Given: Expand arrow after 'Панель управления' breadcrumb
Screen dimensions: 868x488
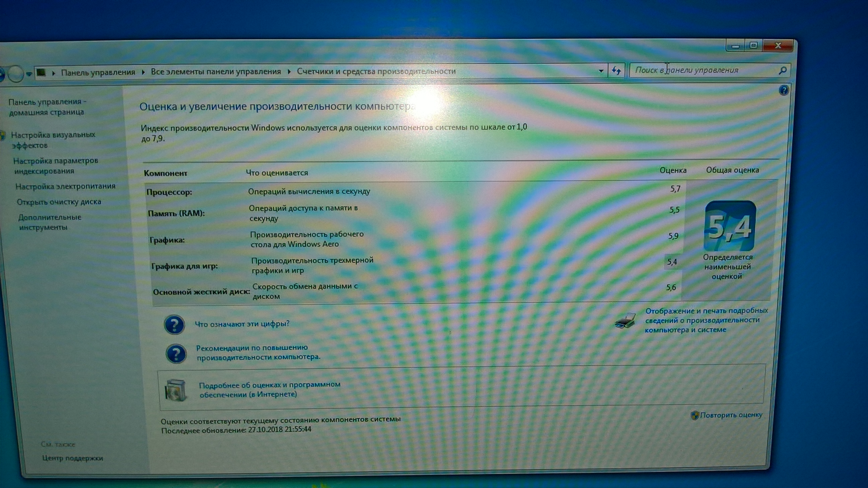Looking at the screenshot, I should click(143, 72).
